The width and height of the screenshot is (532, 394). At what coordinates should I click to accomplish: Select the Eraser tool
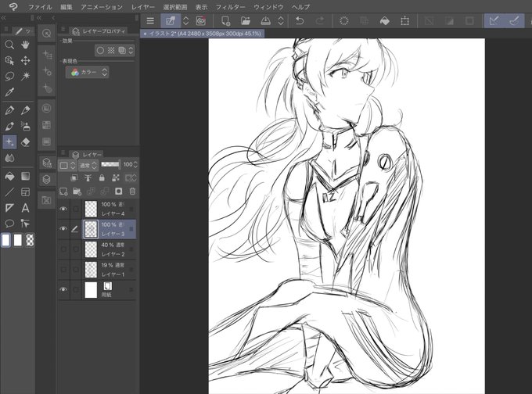tap(26, 142)
